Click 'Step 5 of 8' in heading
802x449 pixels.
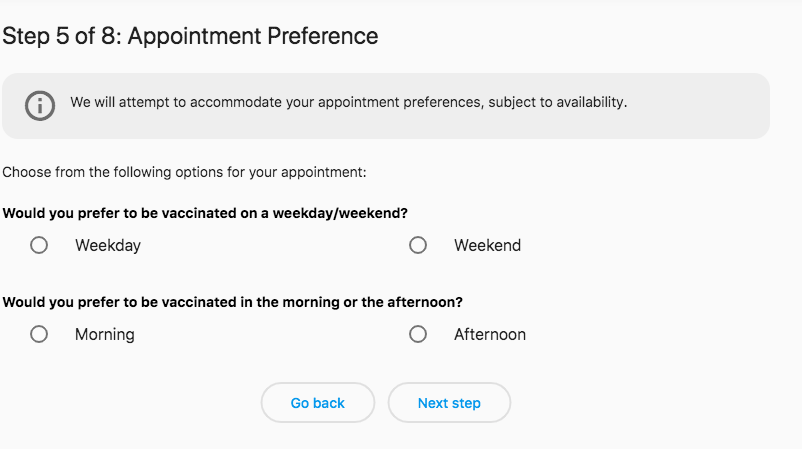(x=61, y=36)
